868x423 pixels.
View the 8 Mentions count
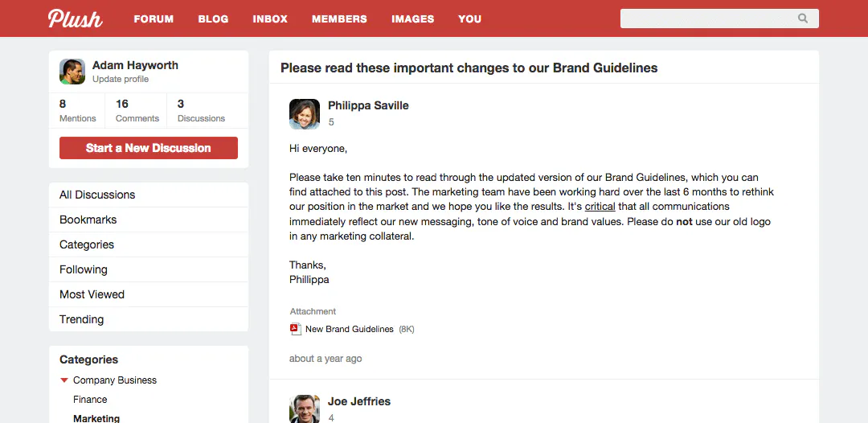[77, 111]
